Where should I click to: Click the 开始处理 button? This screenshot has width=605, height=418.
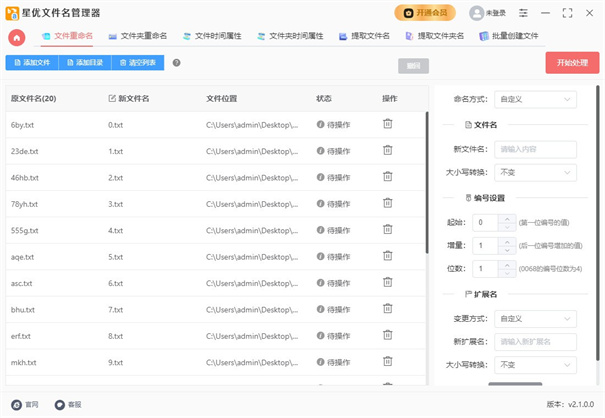(572, 62)
